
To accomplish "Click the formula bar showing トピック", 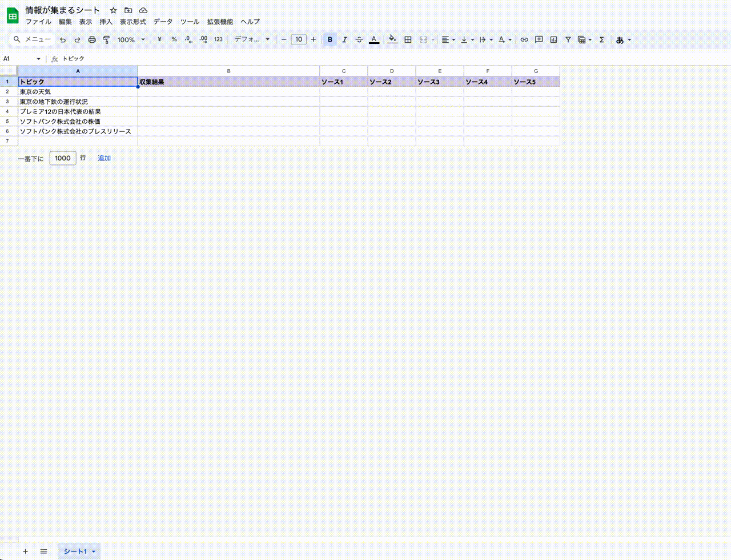I will 394,59.
